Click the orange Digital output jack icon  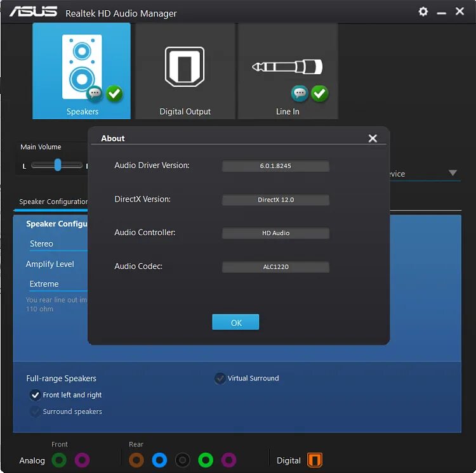tap(315, 460)
